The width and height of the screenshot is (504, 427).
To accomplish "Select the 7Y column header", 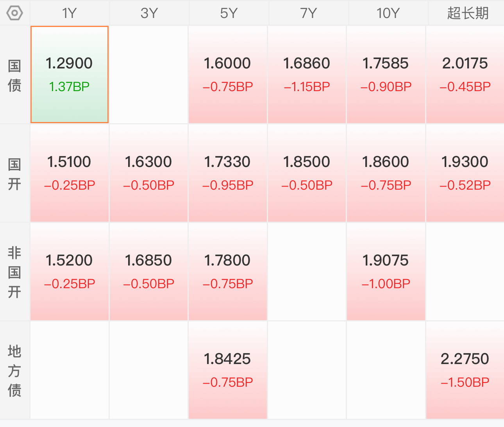I will click(309, 13).
